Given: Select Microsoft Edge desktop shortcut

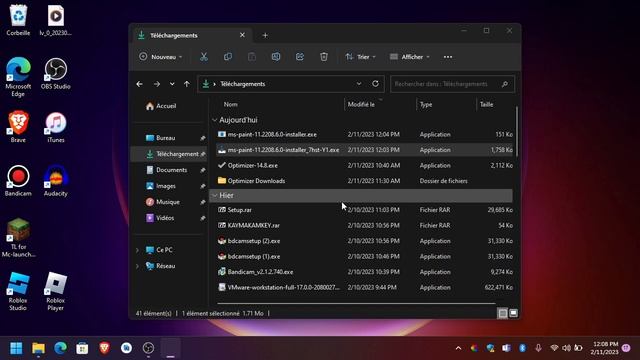Looking at the screenshot, I should [x=18, y=77].
